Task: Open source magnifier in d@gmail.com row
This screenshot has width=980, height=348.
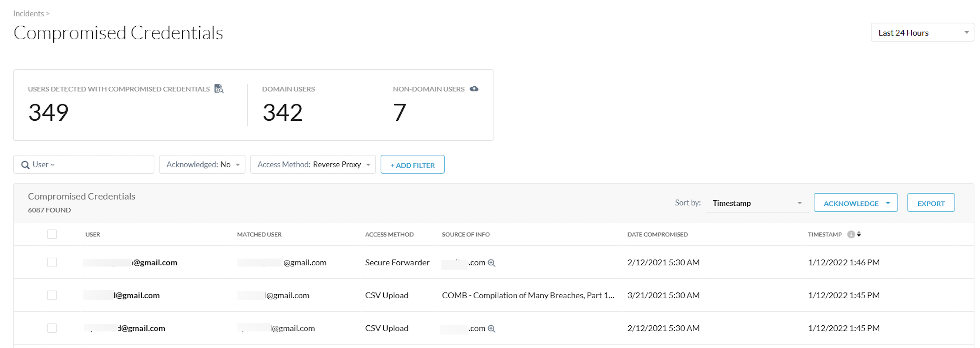Action: [492, 329]
